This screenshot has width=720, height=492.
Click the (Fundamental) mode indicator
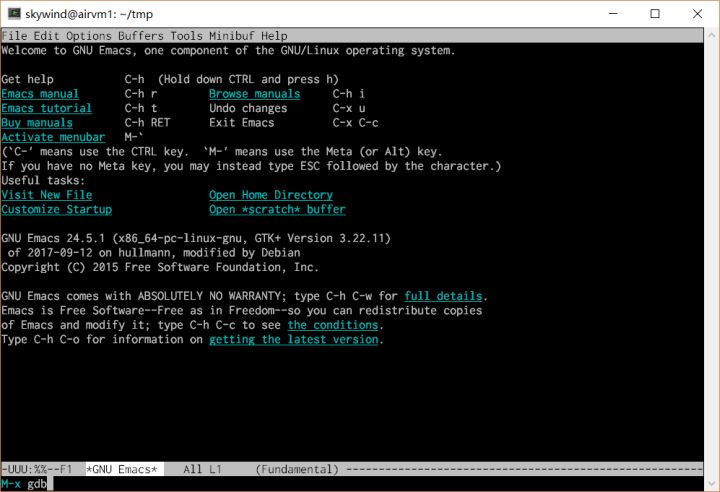coord(297,469)
